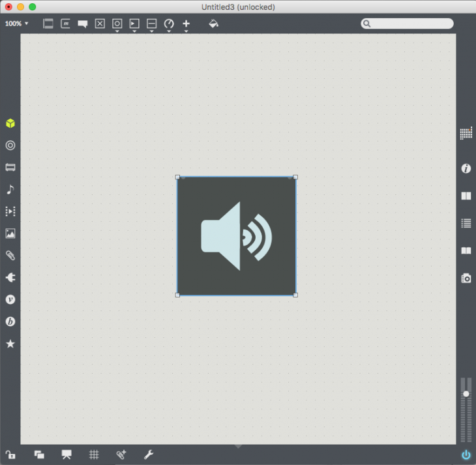Insert a message box from top toolbar
Viewport: 476px width, 465px height.
(66, 23)
